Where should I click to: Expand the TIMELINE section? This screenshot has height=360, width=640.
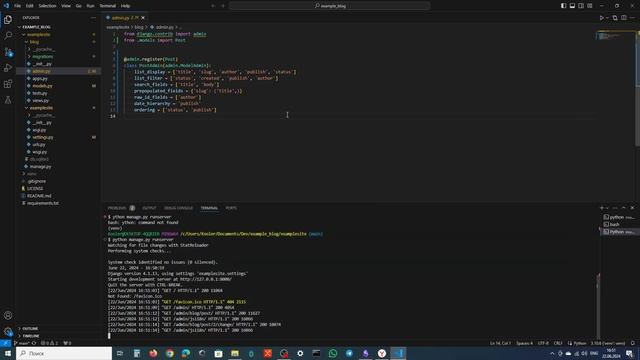click(31, 336)
